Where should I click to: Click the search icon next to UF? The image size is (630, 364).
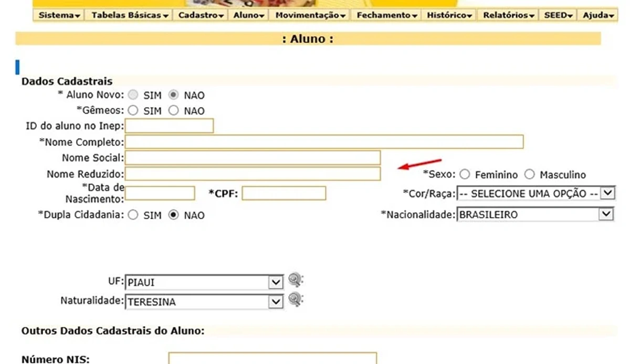[296, 280]
